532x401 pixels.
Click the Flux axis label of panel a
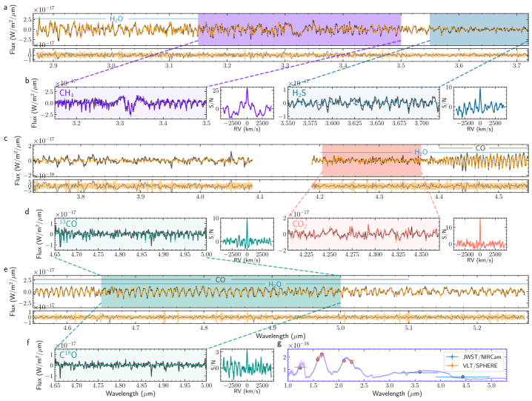pyautogui.click(x=13, y=30)
